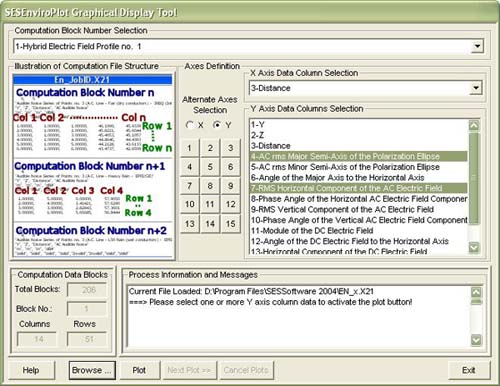Click number button 4 in axes keypad
The width and height of the screenshot is (500, 386).
click(189, 167)
